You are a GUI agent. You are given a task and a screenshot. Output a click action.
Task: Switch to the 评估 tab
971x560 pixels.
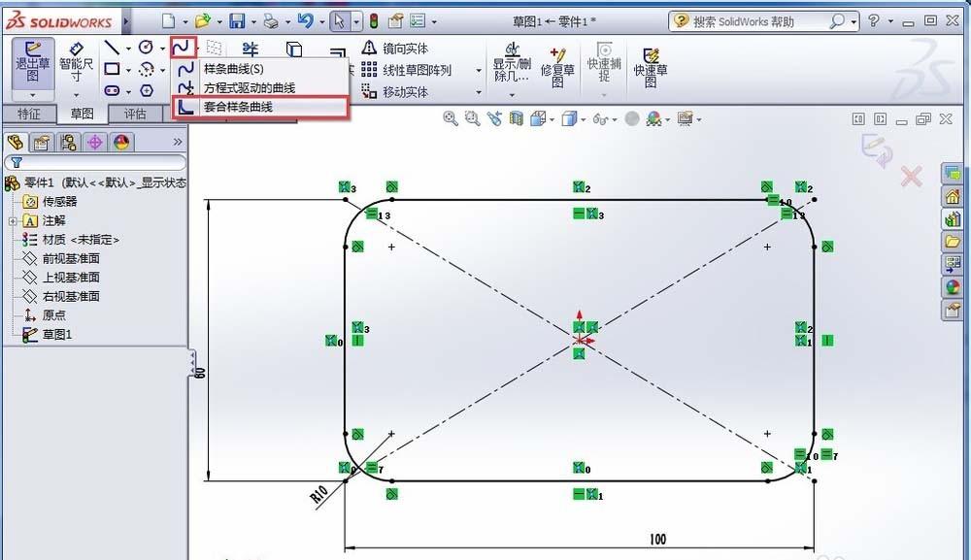click(136, 113)
